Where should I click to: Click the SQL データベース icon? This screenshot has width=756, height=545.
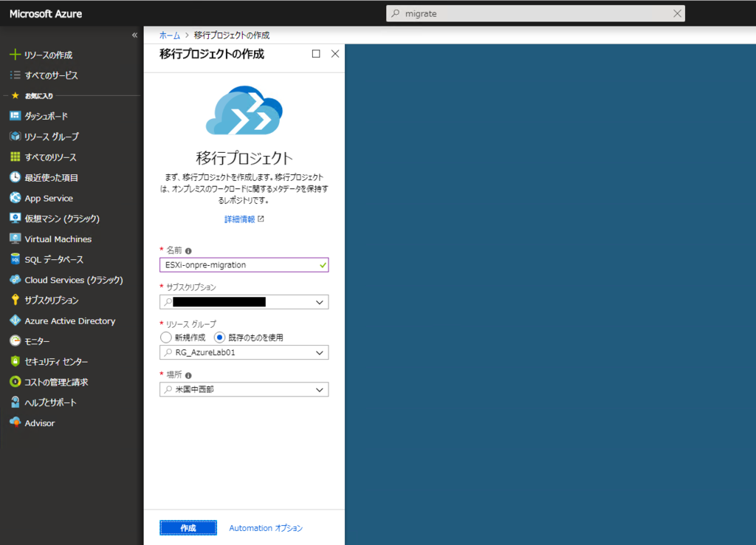coord(15,259)
